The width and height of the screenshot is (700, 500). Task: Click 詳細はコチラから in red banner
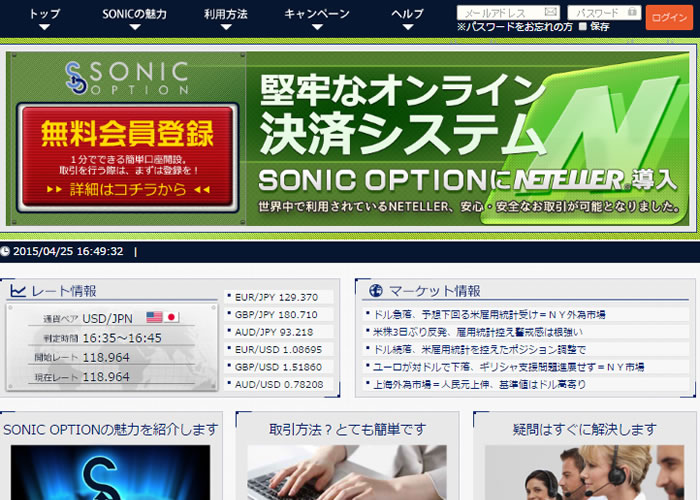(x=128, y=190)
